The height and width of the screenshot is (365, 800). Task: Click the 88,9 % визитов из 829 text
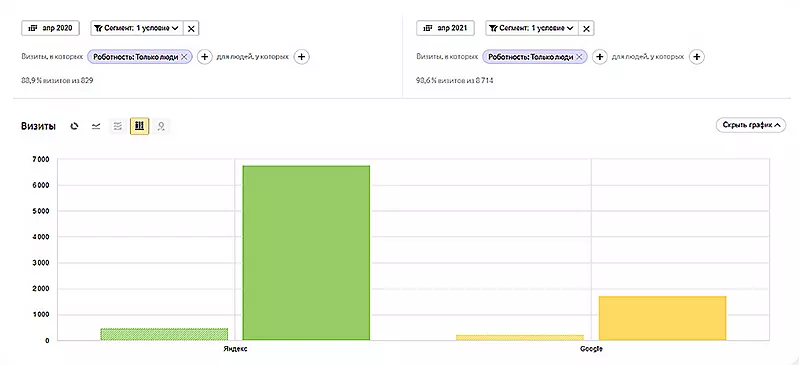coord(57,80)
